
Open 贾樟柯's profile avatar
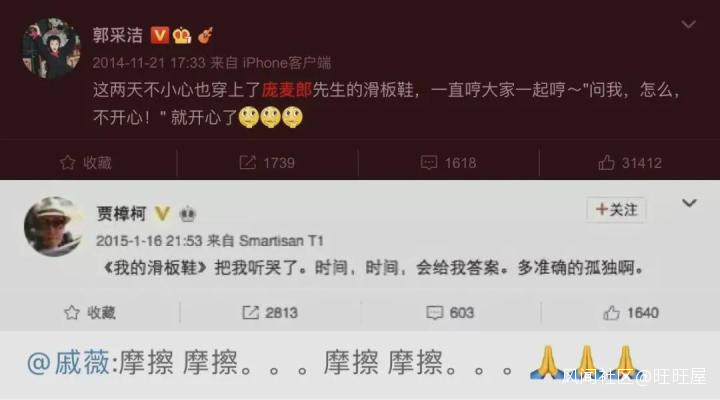[54, 226]
